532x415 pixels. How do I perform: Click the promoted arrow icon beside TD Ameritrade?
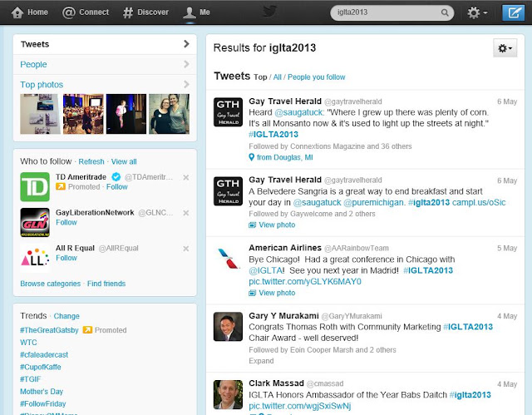point(61,186)
